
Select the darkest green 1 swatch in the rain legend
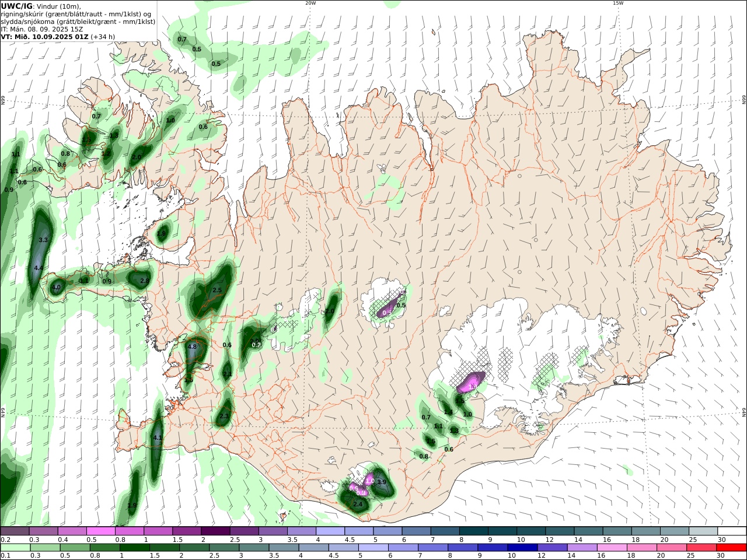tap(135, 548)
